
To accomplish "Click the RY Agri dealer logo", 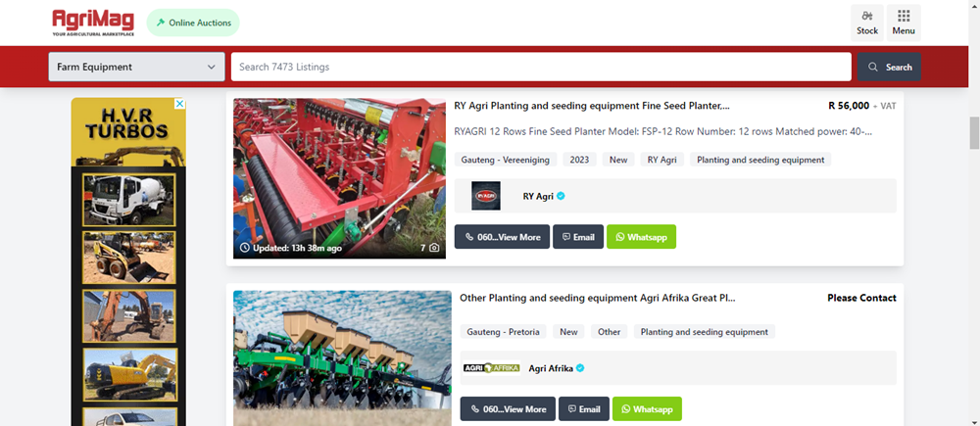I will tap(486, 196).
